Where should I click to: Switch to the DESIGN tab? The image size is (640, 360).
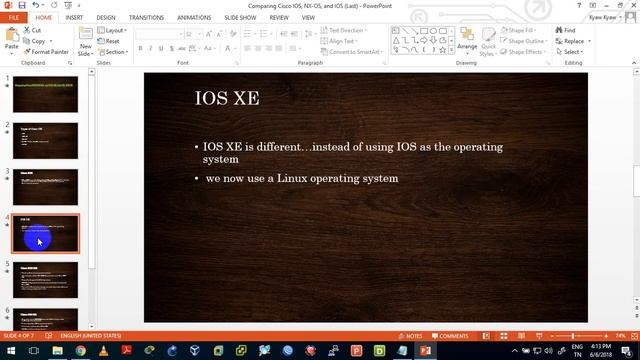(x=106, y=18)
